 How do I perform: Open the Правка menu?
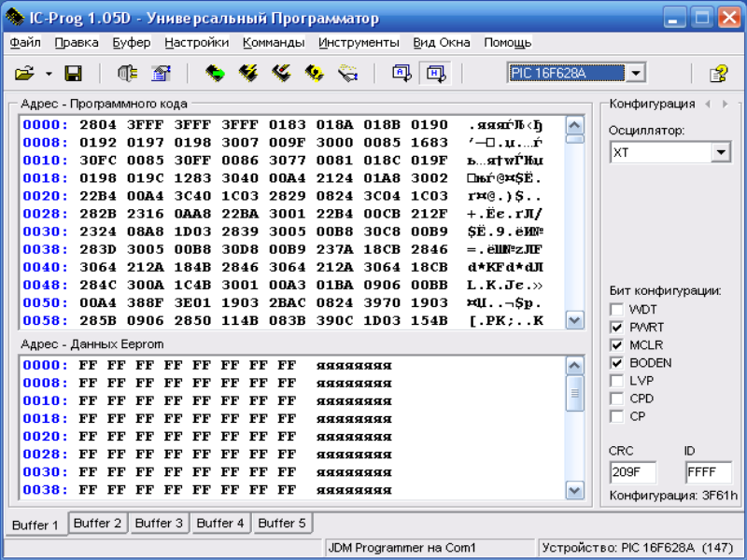(77, 42)
